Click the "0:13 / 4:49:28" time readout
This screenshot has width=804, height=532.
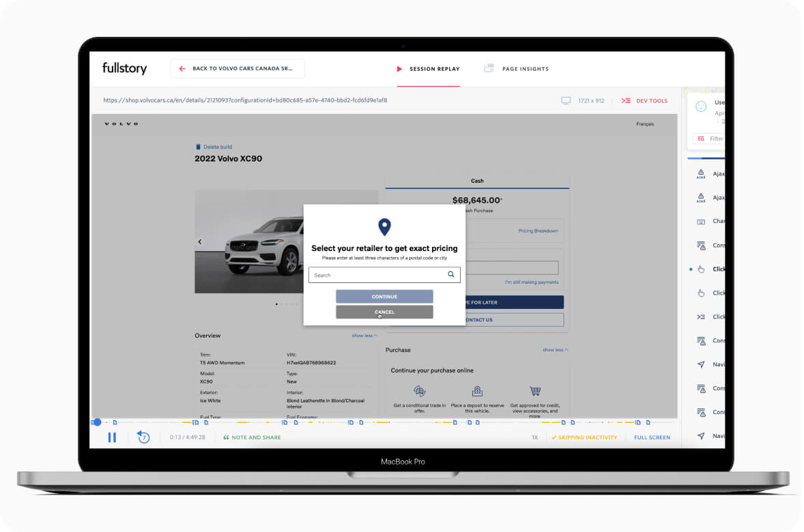tap(187, 438)
